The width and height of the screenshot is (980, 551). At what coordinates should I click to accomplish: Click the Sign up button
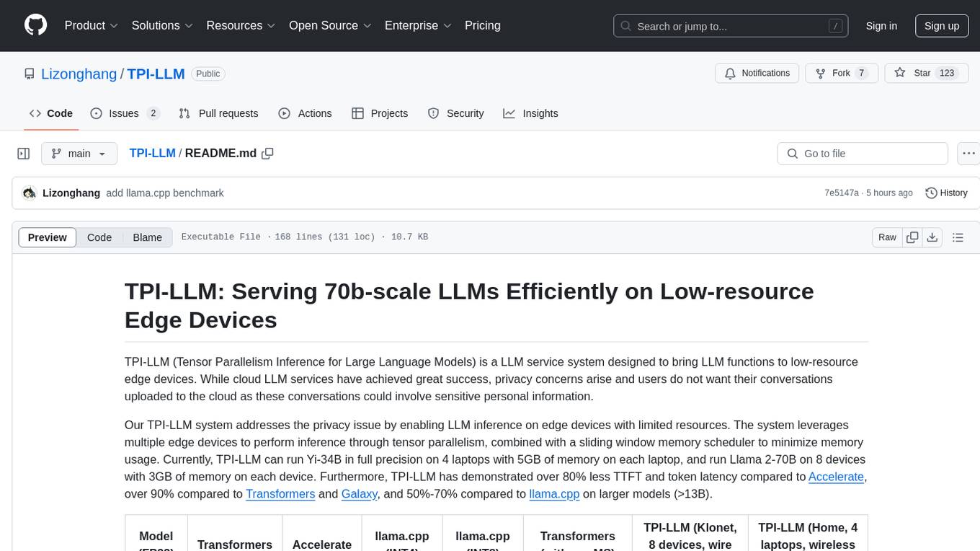coord(942,26)
